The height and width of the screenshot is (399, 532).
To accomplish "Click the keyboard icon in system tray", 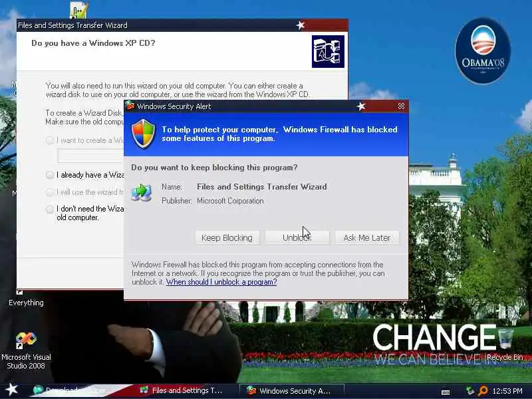I will pos(446,392).
